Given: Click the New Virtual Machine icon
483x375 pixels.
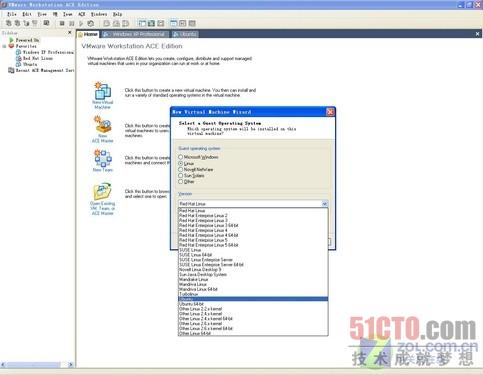Looking at the screenshot, I should [x=103, y=90].
